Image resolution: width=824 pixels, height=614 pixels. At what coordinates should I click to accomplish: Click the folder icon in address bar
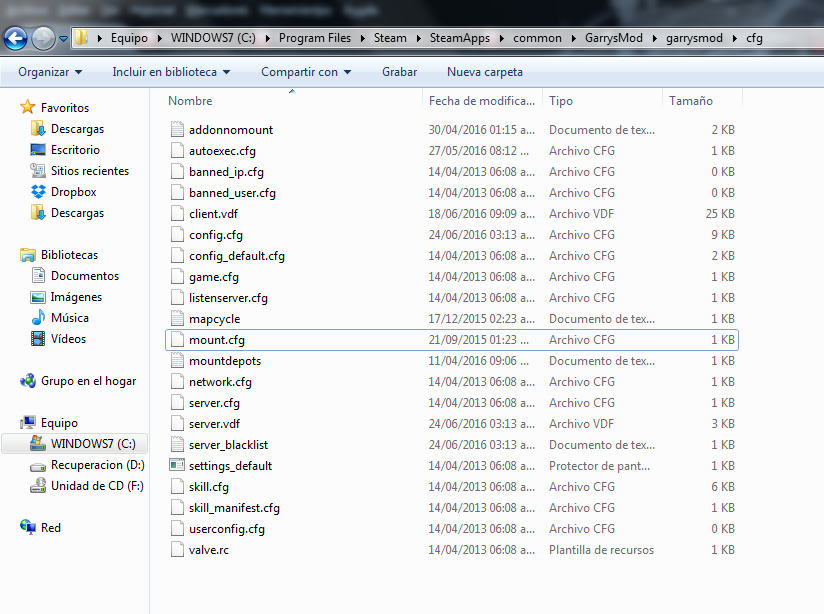(81, 37)
